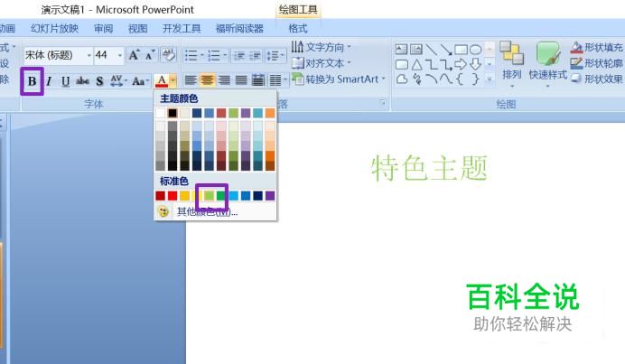Open the 幻灯片放映 tab
The image size is (625, 364).
[54, 29]
